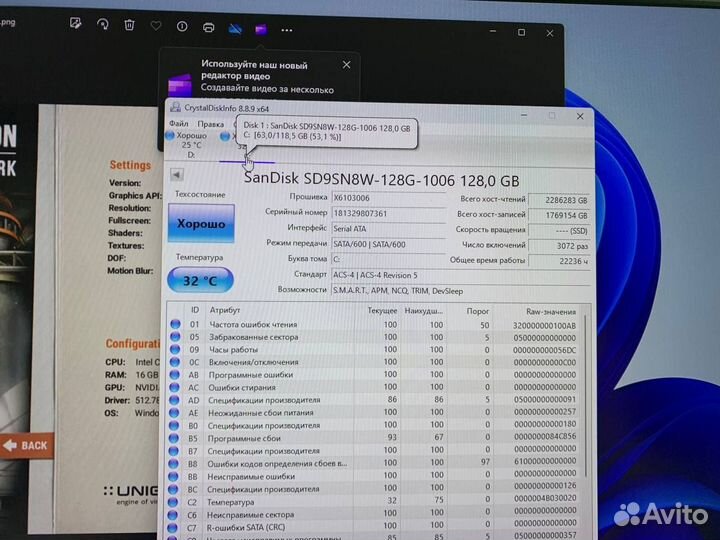Image resolution: width=720 pixels, height=540 pixels.
Task: Click the interface field Serial ATA
Action: coord(388,229)
